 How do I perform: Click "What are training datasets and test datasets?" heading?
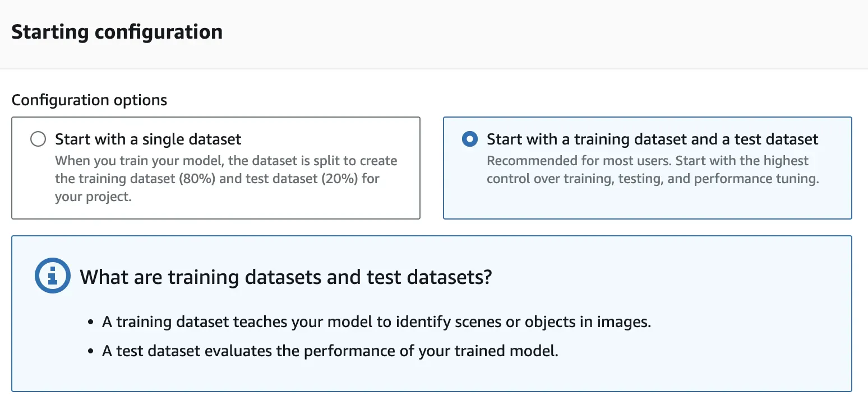[285, 277]
